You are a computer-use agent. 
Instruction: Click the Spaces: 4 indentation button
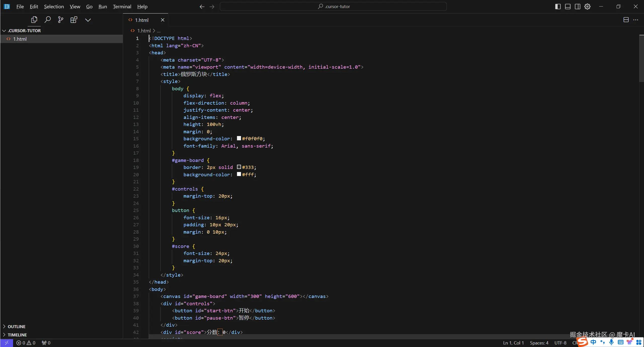(539, 343)
